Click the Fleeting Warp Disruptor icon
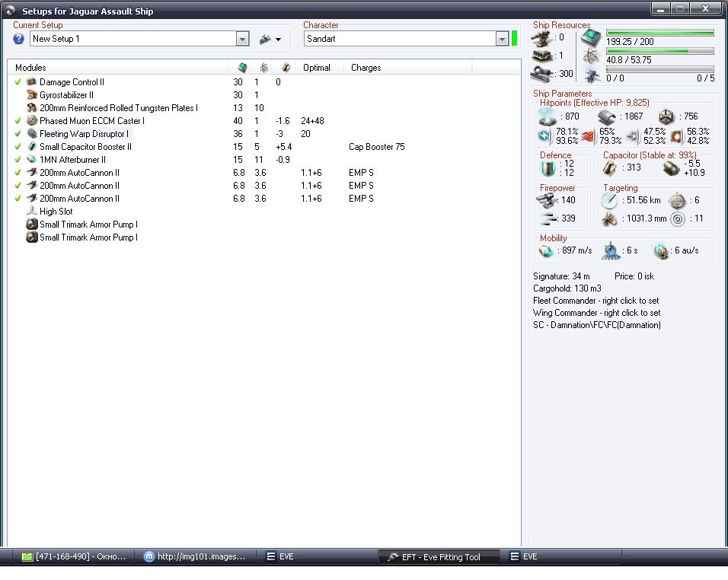The width and height of the screenshot is (728, 580). click(x=31, y=134)
